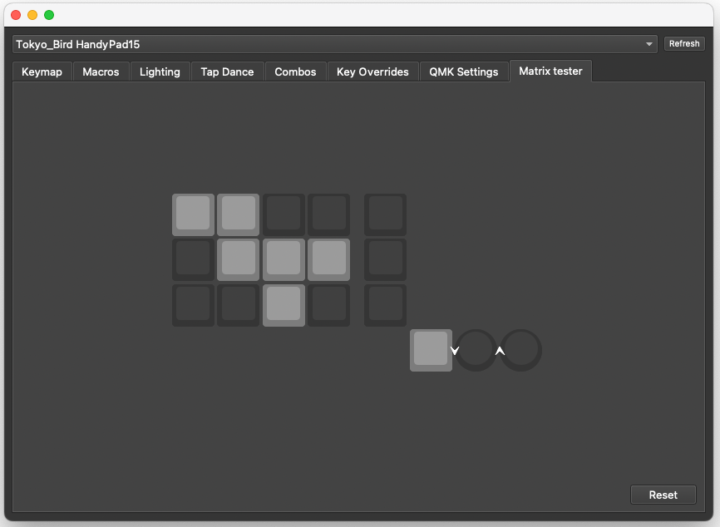Screen dimensions: 720x527
Task: Switch to Key Overrides tab
Action: coord(372,72)
